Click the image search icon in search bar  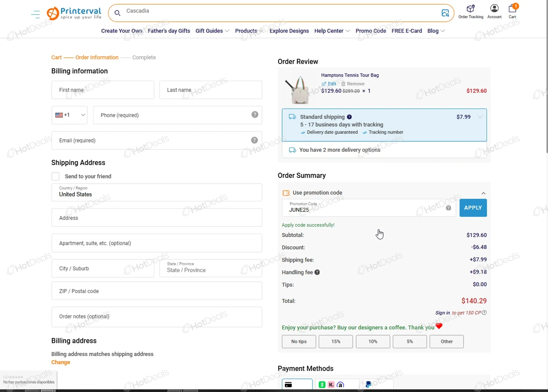[x=445, y=12]
